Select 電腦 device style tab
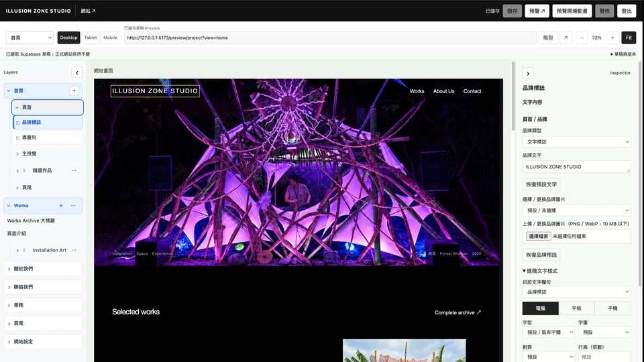This screenshot has width=644, height=362. pyautogui.click(x=541, y=308)
